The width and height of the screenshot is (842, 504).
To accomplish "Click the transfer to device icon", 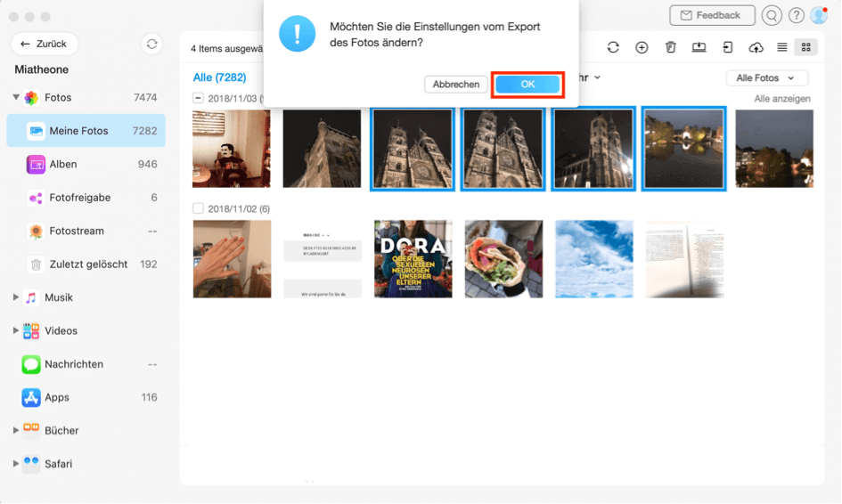I will [727, 47].
